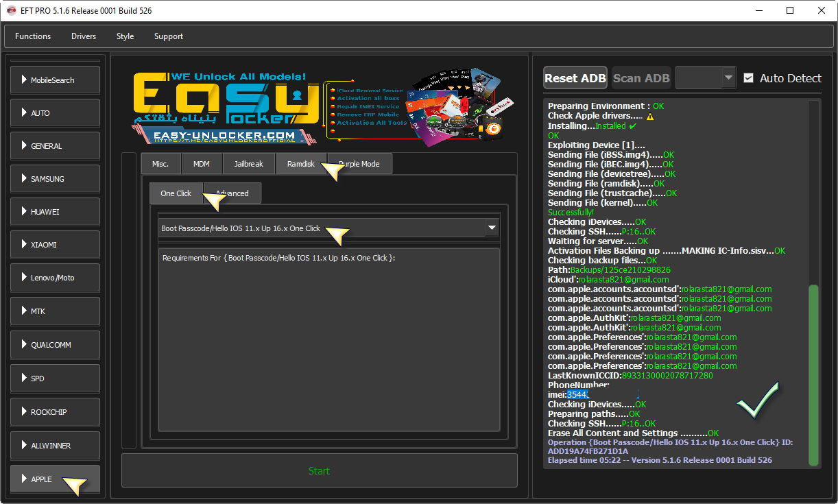The image size is (838, 504).
Task: Click inside the Requirements text area
Action: pos(328,339)
